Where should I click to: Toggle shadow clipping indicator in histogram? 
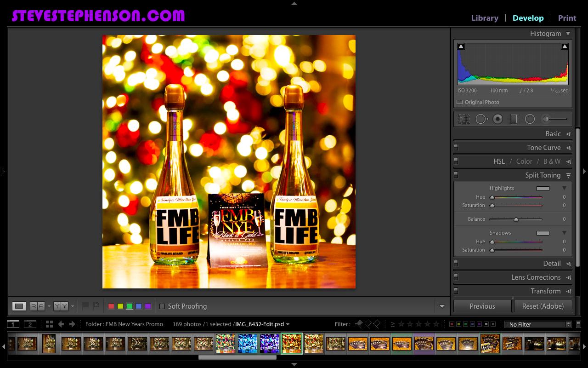(x=461, y=46)
